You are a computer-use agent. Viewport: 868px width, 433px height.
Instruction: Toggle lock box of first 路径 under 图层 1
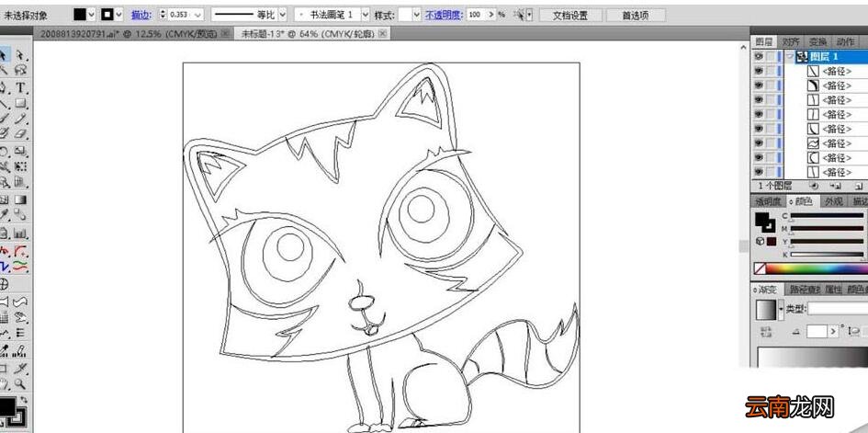point(771,71)
